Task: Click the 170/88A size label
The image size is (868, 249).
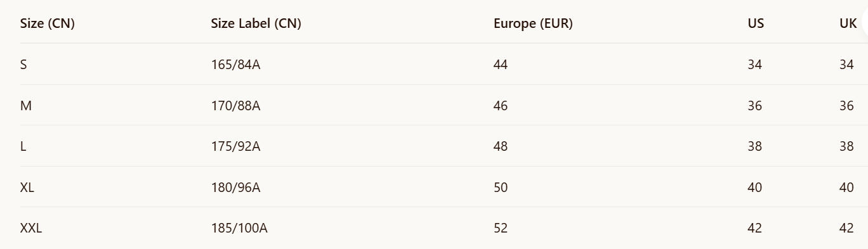Action: click(x=236, y=106)
